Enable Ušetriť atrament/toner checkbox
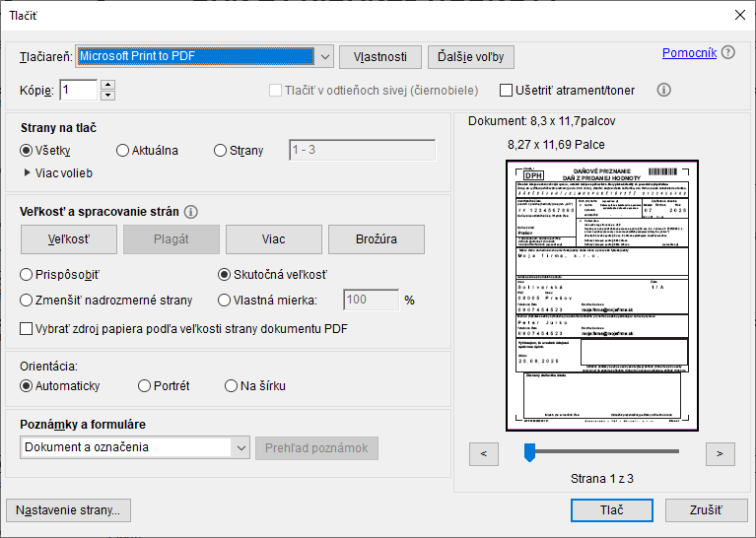 (507, 91)
